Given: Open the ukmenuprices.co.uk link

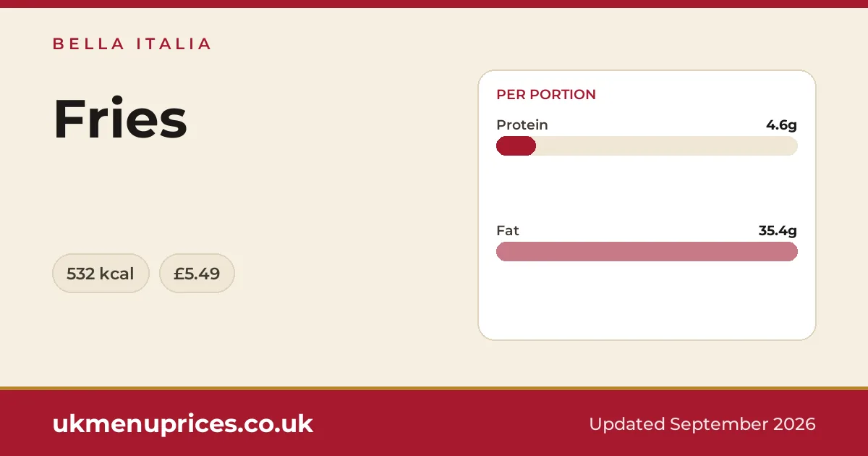Looking at the screenshot, I should click(x=183, y=424).
